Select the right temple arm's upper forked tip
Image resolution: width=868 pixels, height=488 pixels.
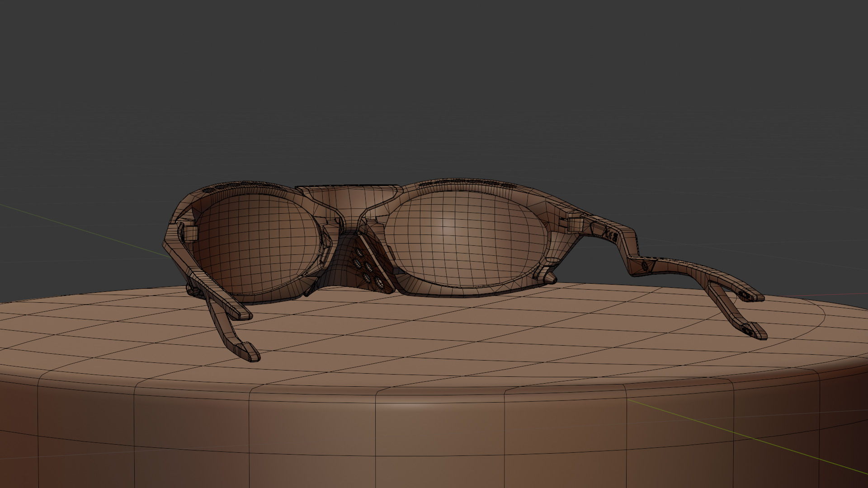(x=750, y=296)
